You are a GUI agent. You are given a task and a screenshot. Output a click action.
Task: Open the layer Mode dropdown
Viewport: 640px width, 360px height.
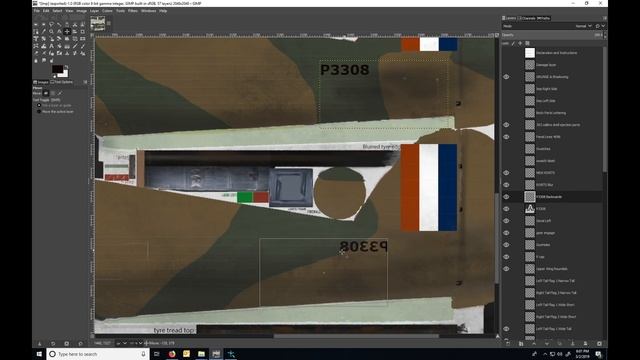pos(583,26)
